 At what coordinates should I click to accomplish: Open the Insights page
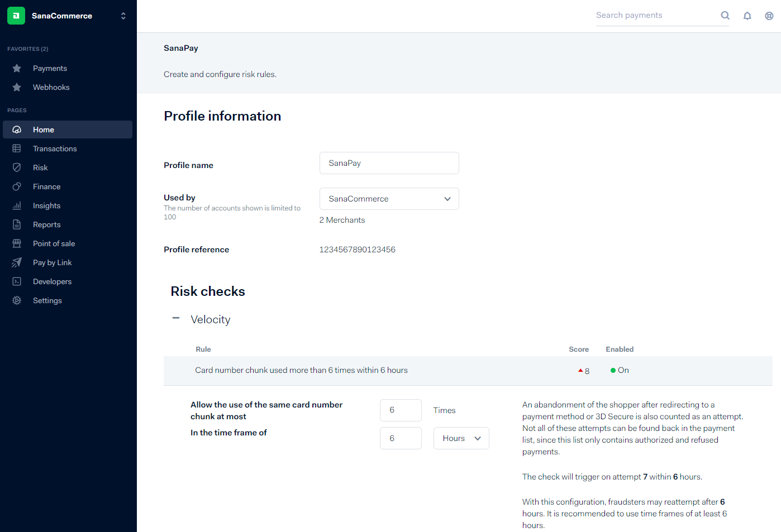(47, 205)
